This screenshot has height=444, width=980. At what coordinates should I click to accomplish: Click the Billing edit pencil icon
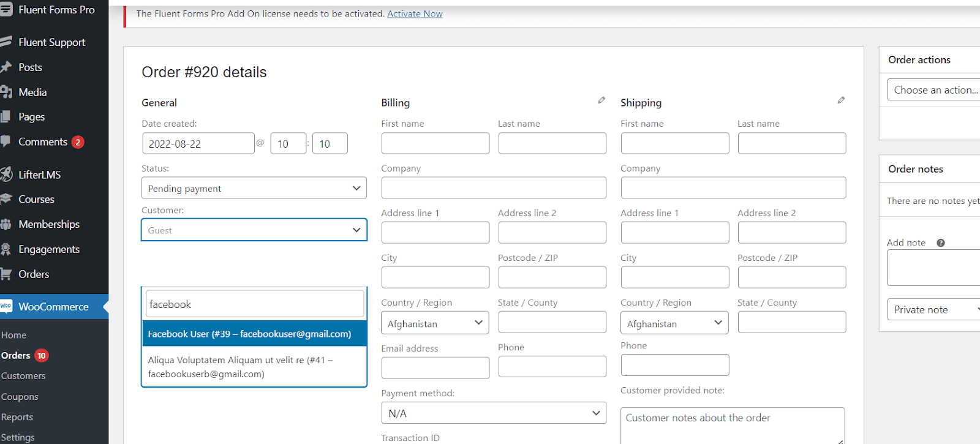(601, 100)
